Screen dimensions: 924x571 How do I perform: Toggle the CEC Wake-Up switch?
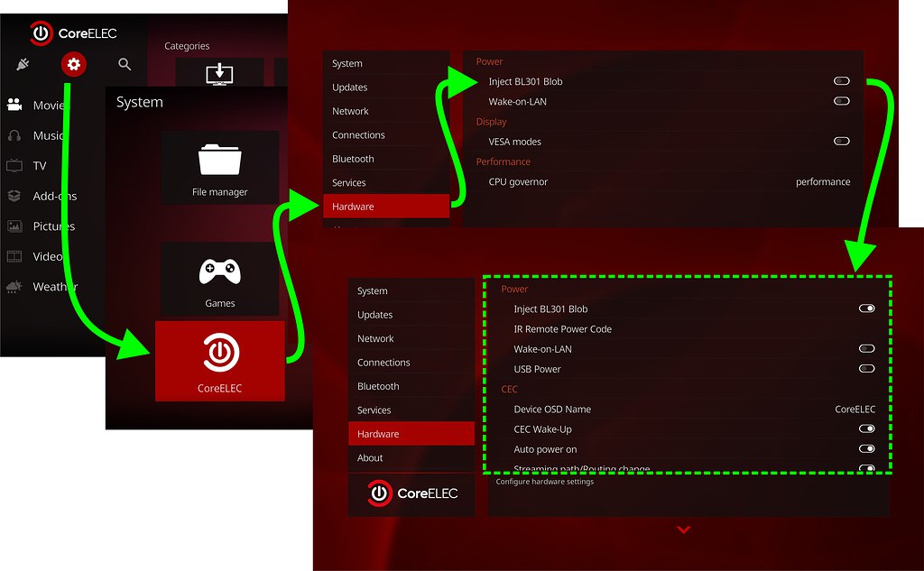coord(867,428)
